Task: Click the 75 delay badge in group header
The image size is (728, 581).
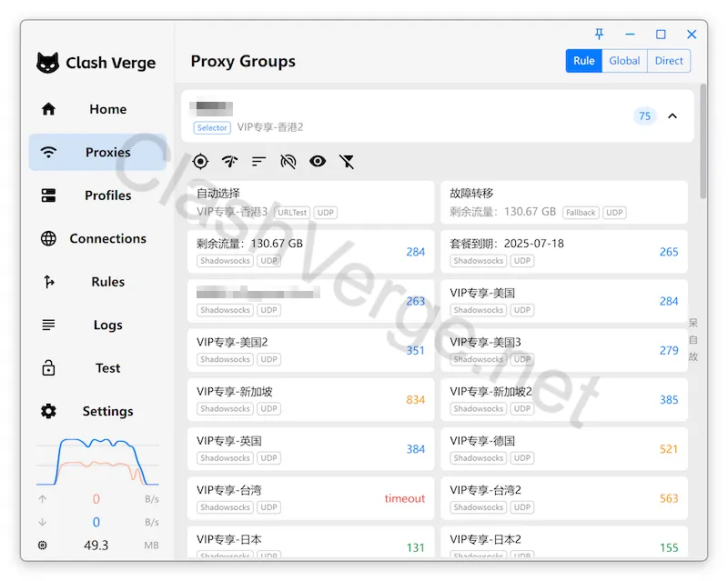Action: (x=644, y=116)
